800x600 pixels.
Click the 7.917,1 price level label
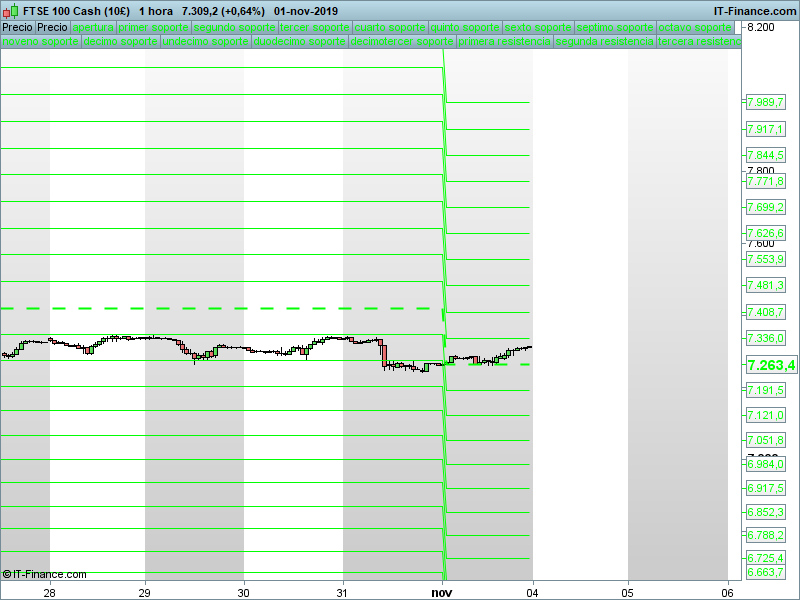pyautogui.click(x=765, y=129)
